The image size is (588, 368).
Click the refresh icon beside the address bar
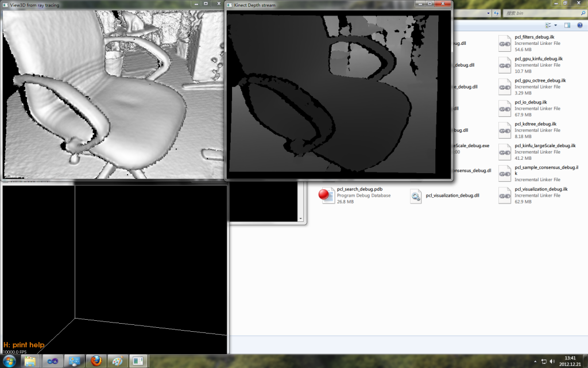tap(496, 13)
